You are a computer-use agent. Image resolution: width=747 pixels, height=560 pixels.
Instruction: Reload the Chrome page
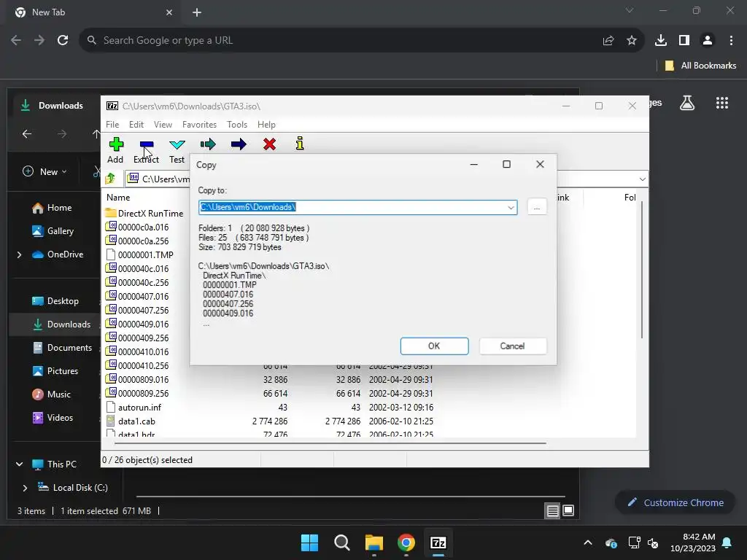(63, 41)
